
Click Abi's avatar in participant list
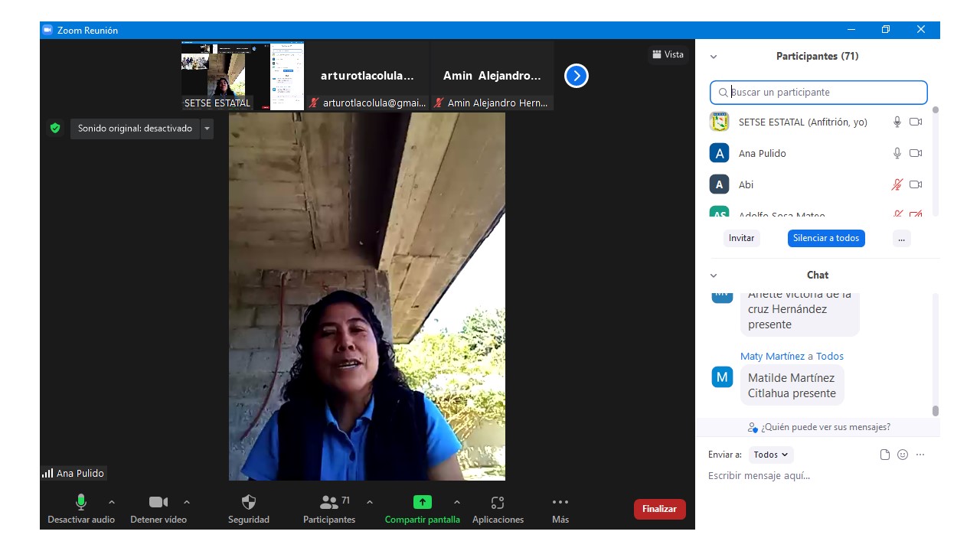click(719, 184)
